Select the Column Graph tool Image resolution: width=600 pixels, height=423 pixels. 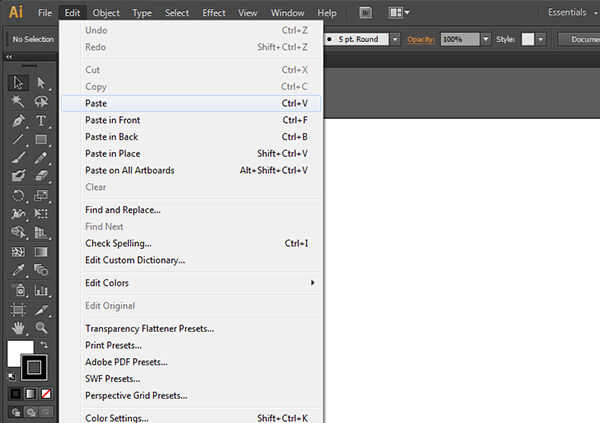coord(41,290)
